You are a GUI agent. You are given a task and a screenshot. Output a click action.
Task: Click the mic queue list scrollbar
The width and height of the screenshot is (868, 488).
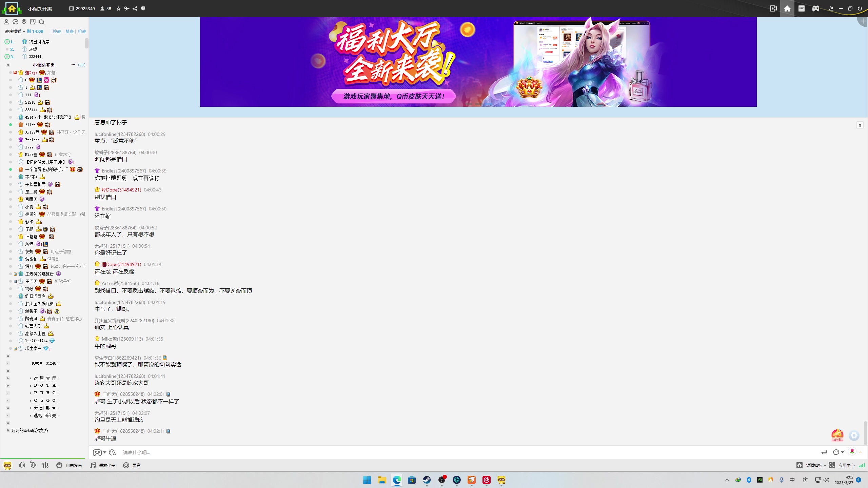point(87,43)
